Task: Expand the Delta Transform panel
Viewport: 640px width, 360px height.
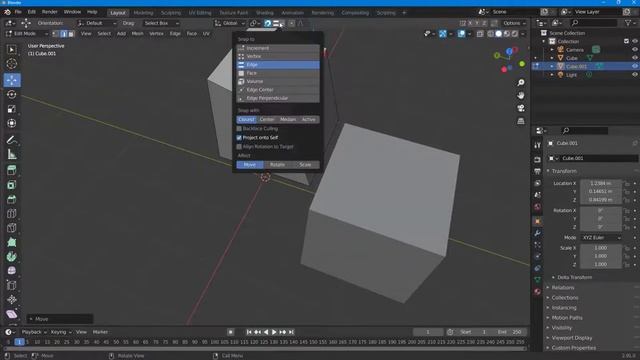Action: tap(574, 277)
